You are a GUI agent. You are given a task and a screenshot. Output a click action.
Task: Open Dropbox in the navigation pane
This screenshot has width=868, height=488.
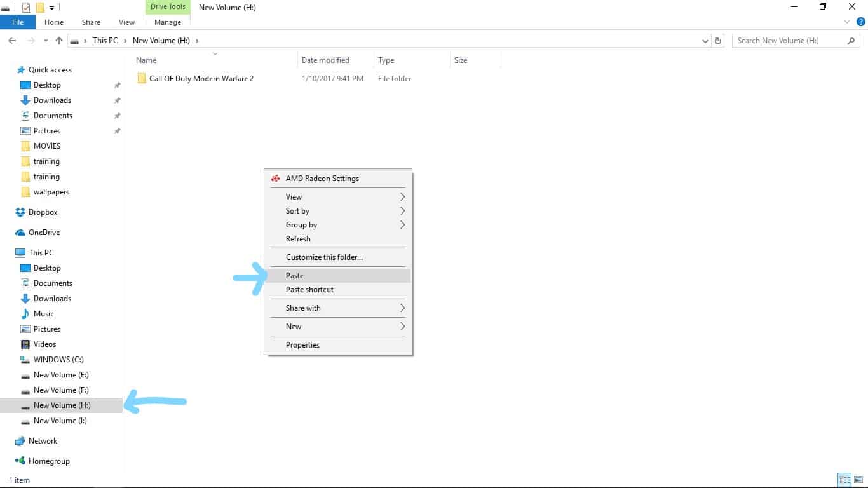[43, 212]
